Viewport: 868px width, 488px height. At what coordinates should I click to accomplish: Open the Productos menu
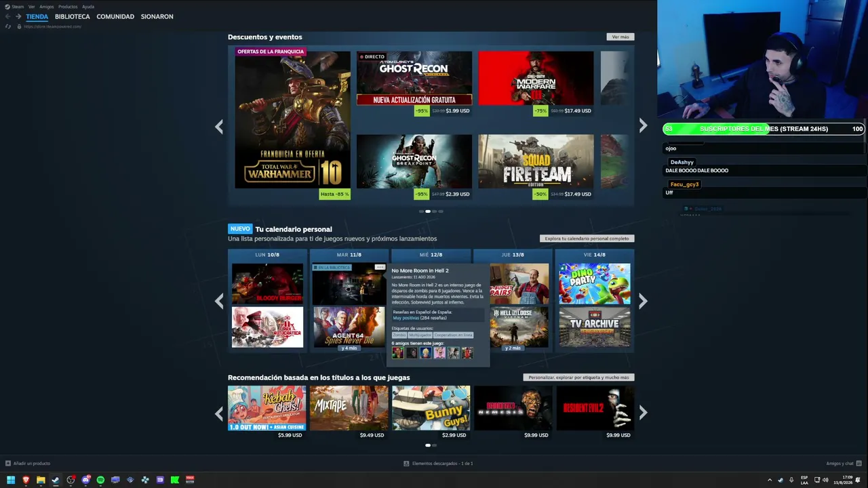68,7
